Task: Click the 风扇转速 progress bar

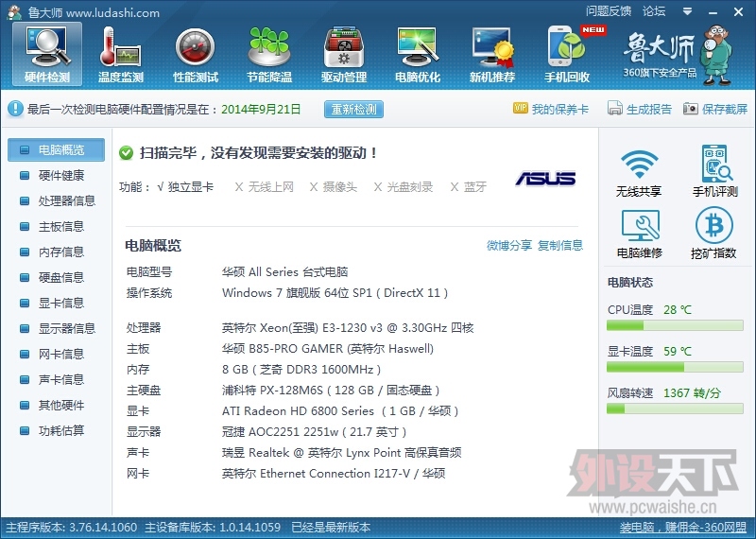Action: (x=675, y=409)
